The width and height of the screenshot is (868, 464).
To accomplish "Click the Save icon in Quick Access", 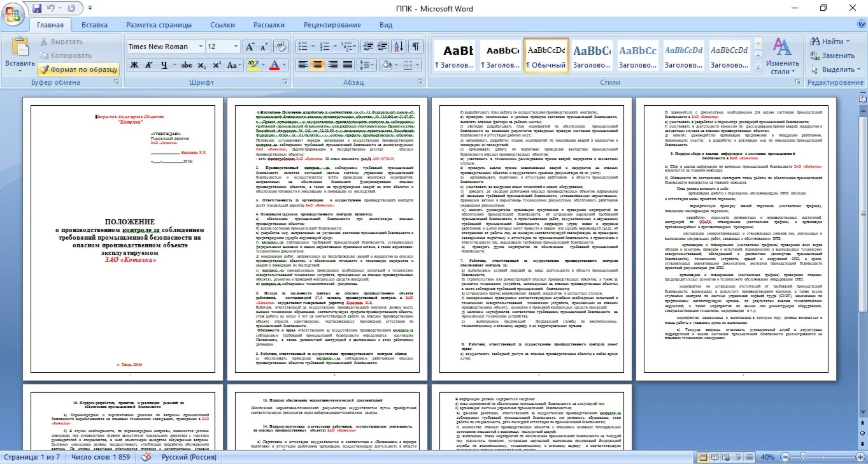I will (36, 8).
